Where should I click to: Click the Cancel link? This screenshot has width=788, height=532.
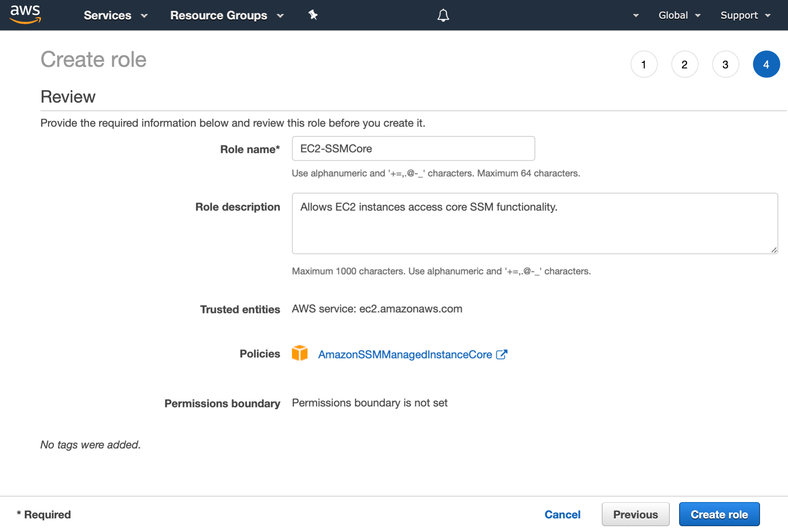click(562, 514)
